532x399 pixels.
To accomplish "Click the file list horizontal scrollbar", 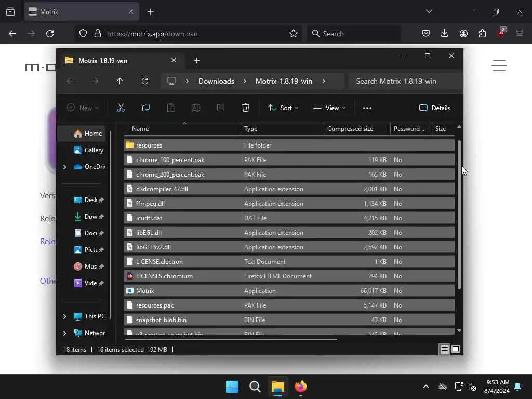I will 231,339.
